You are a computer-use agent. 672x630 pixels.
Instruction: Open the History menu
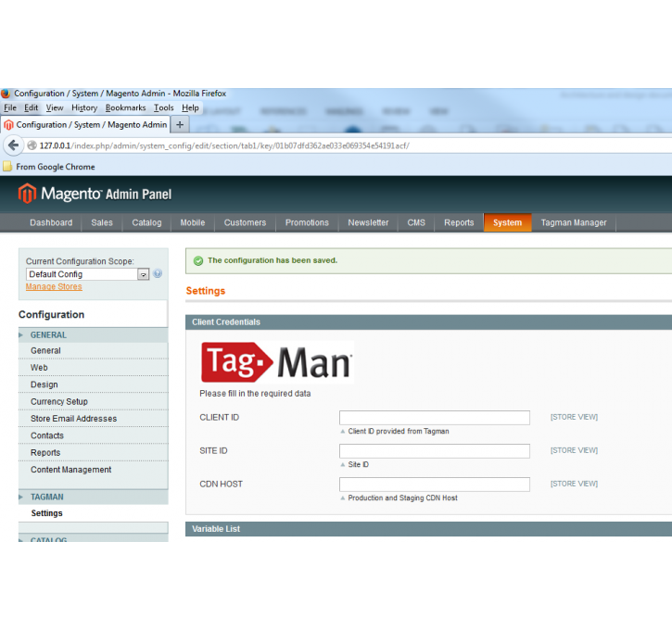[x=84, y=107]
